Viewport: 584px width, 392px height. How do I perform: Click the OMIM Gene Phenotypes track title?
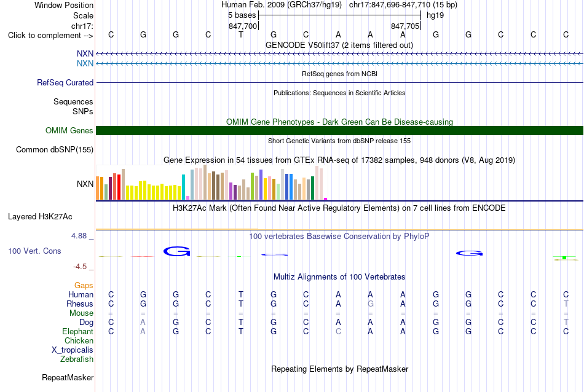[339, 122]
